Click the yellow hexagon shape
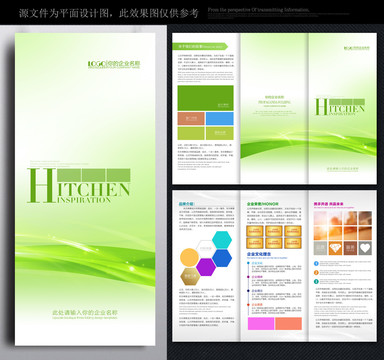The image size is (384, 360). point(189,257)
